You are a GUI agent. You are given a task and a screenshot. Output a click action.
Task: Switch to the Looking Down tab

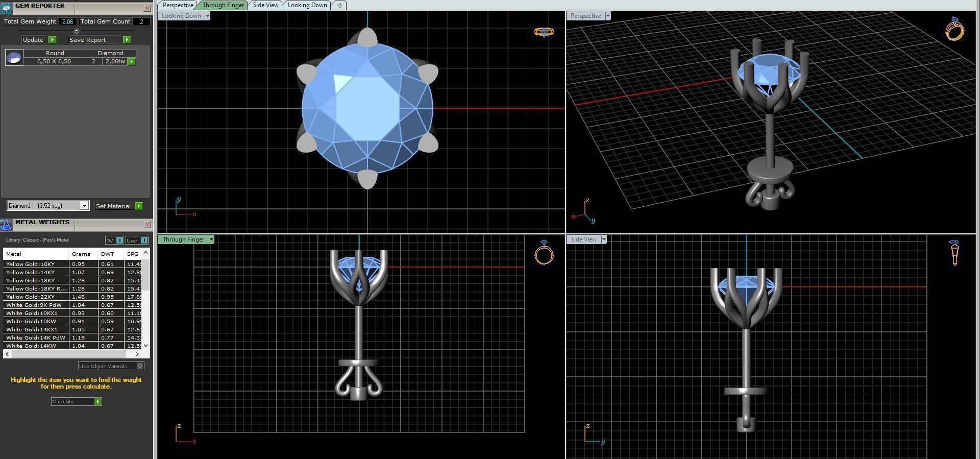click(307, 5)
